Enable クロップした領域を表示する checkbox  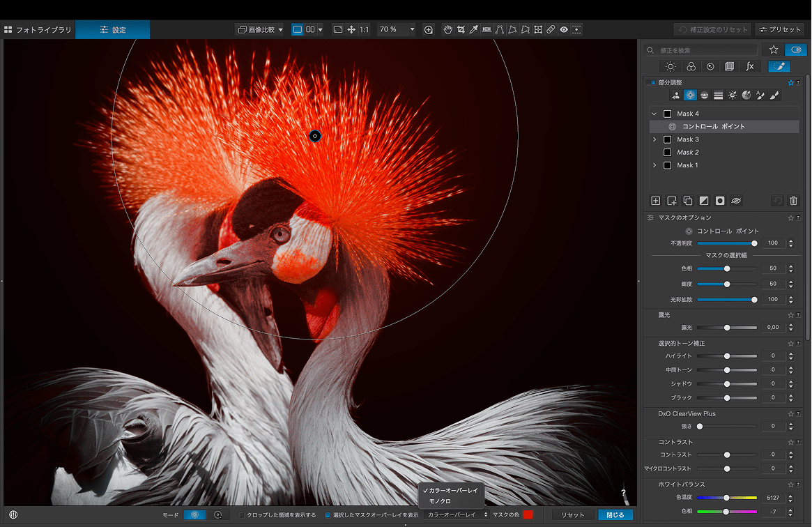(x=242, y=515)
